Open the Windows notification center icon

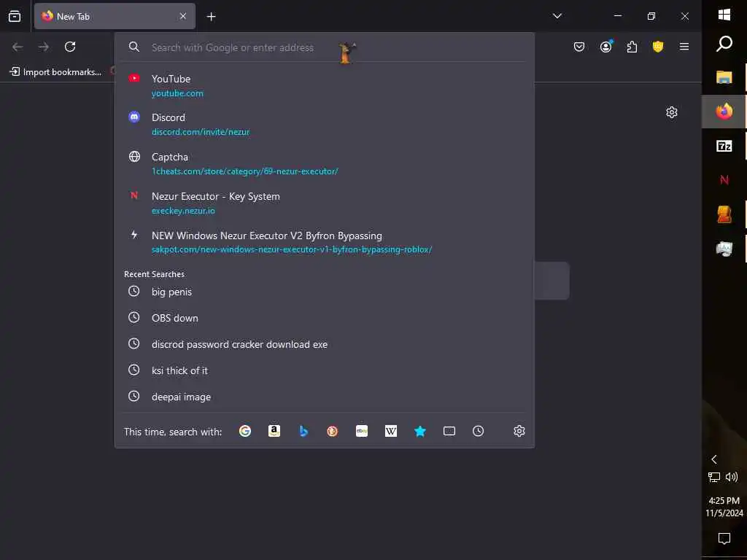724,539
